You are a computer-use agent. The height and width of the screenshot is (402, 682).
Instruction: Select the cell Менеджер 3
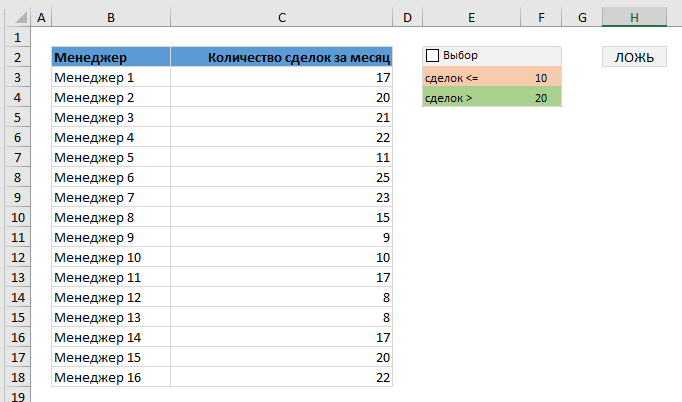(x=111, y=117)
